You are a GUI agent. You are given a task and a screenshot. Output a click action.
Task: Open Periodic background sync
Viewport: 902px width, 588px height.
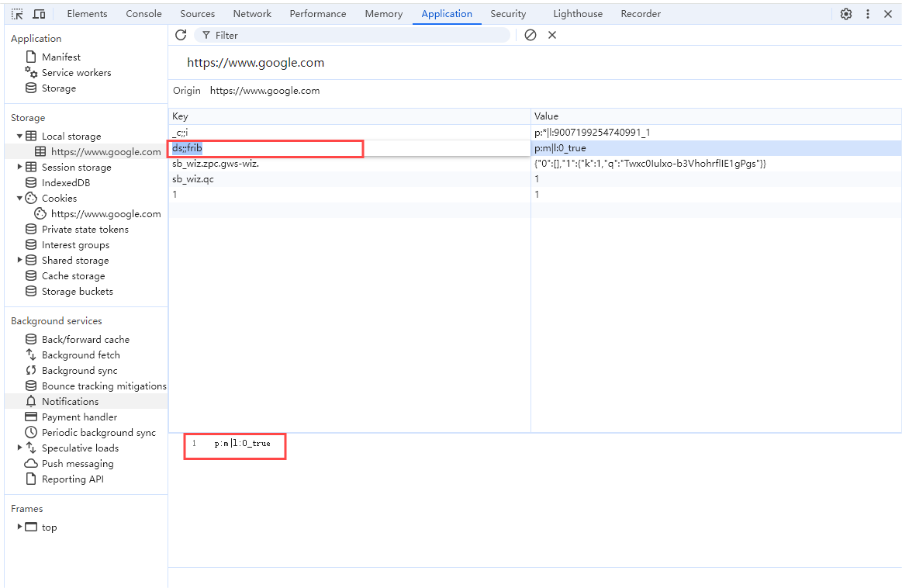coord(98,433)
